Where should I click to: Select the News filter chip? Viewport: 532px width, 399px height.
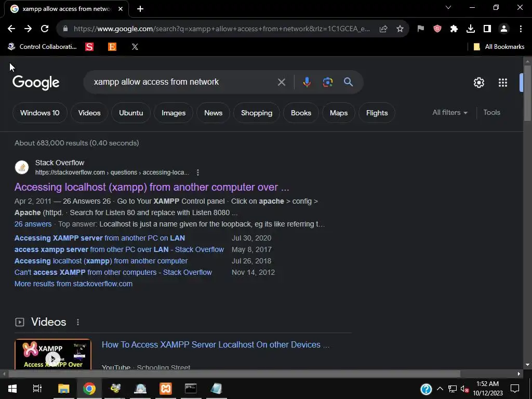[213, 113]
